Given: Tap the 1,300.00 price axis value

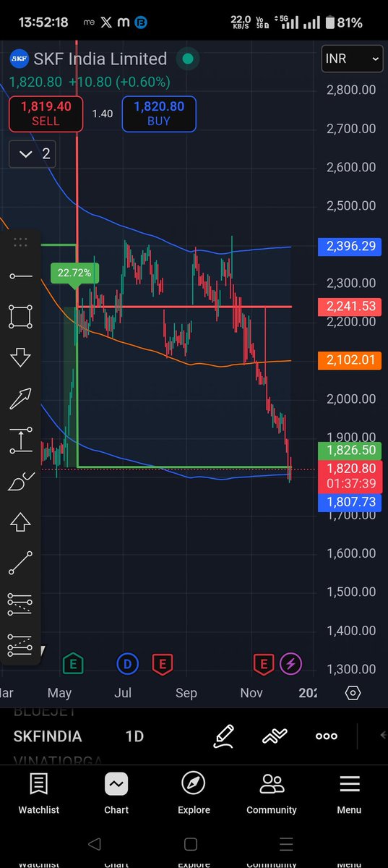Looking at the screenshot, I should pos(350,669).
